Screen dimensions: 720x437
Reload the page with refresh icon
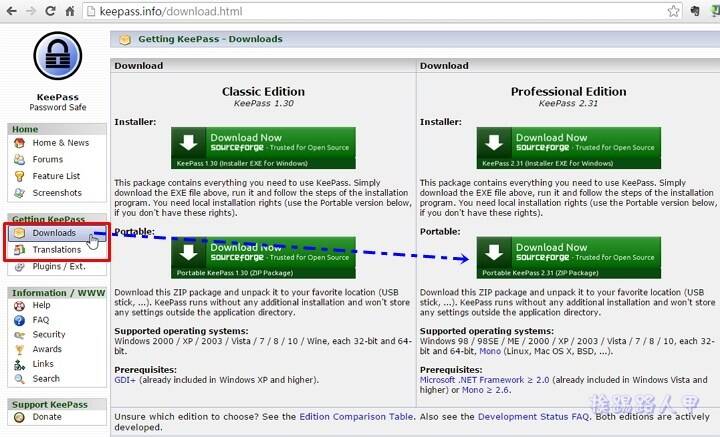[51, 11]
